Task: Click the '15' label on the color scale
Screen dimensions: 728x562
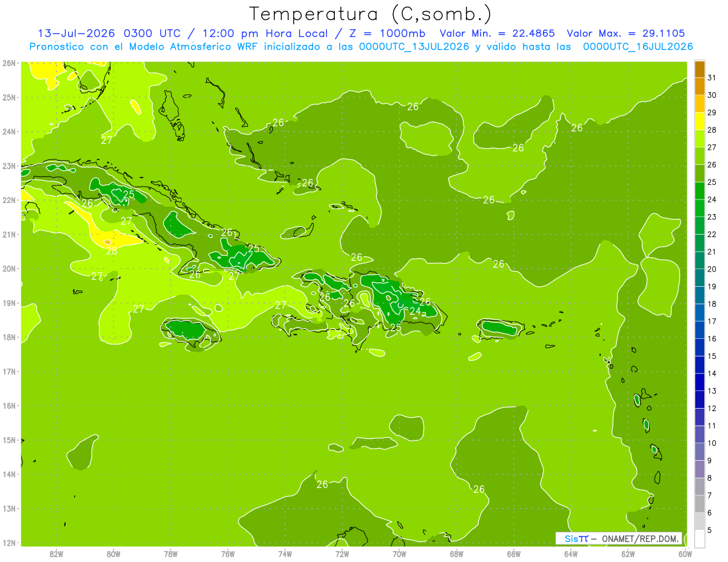Action: (712, 356)
